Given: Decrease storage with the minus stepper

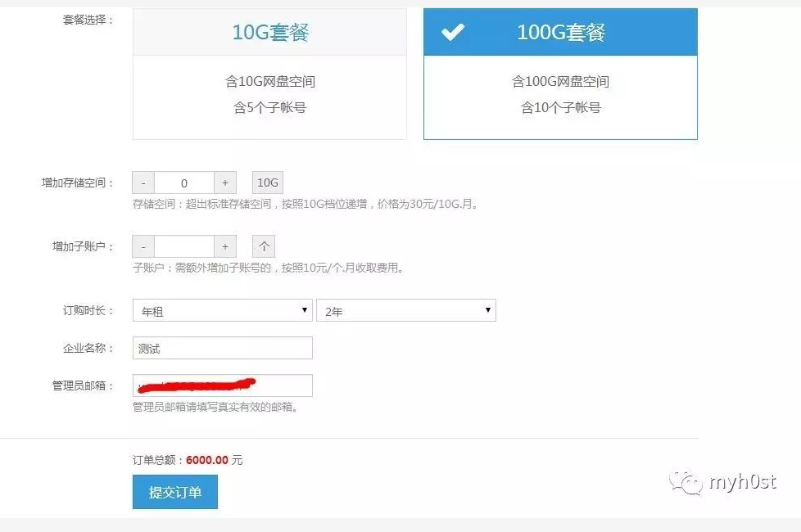Looking at the screenshot, I should pyautogui.click(x=143, y=182).
